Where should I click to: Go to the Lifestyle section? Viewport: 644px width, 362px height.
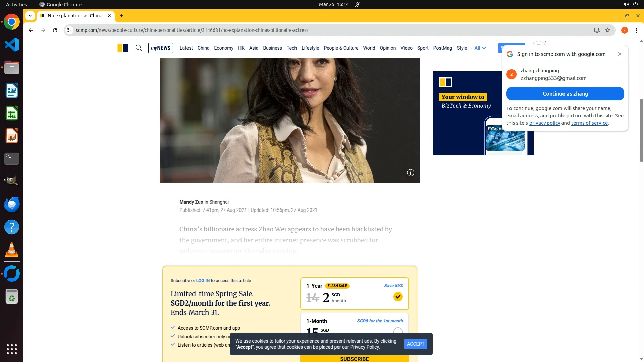(310, 48)
